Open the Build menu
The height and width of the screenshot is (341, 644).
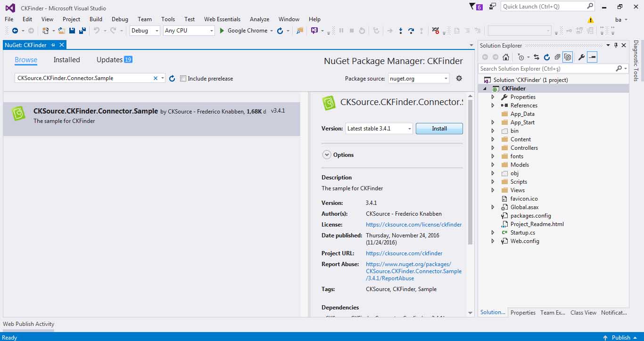point(96,19)
